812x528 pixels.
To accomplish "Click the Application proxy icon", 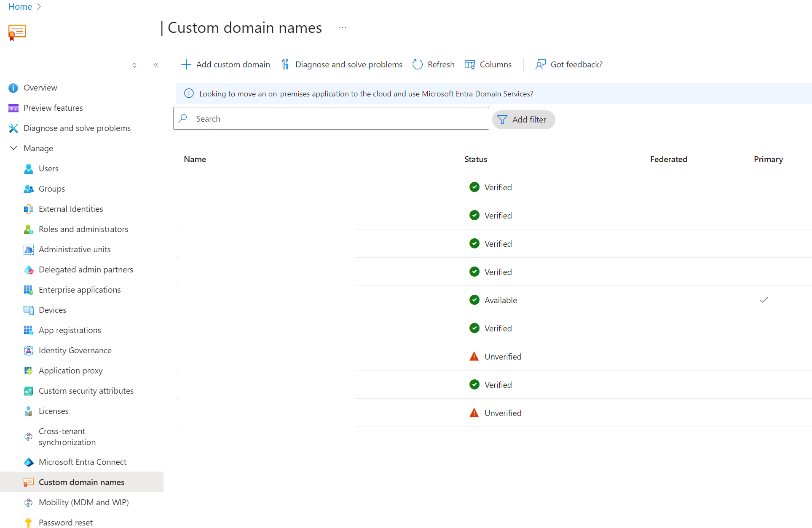I will [x=29, y=371].
